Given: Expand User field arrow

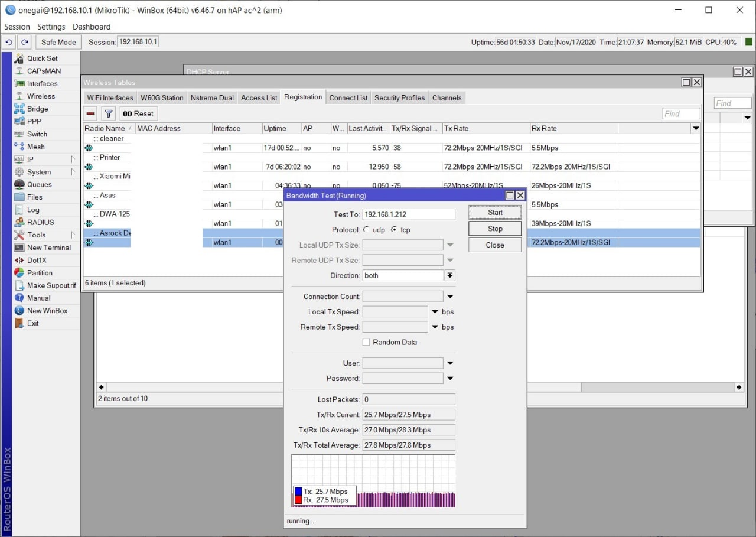Looking at the screenshot, I should 450,363.
